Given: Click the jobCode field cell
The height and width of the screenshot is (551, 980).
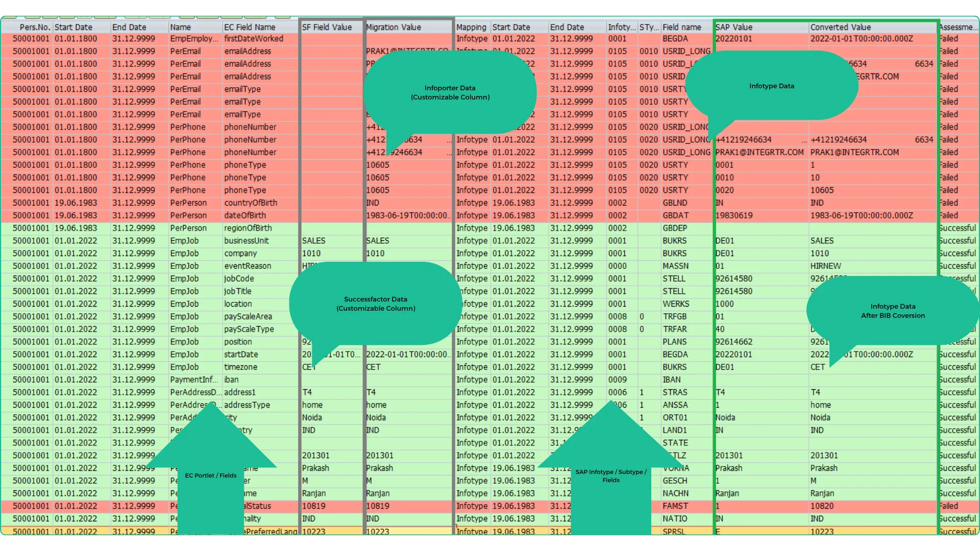Looking at the screenshot, I should point(260,279).
